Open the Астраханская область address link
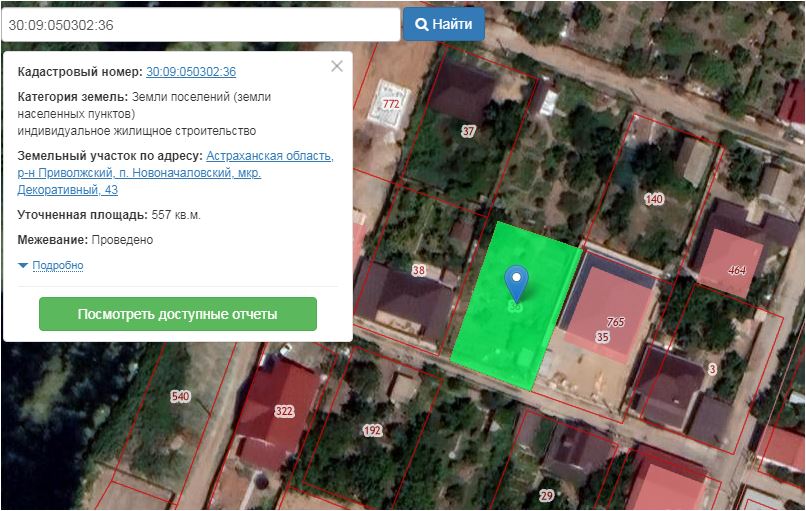 tap(270, 156)
